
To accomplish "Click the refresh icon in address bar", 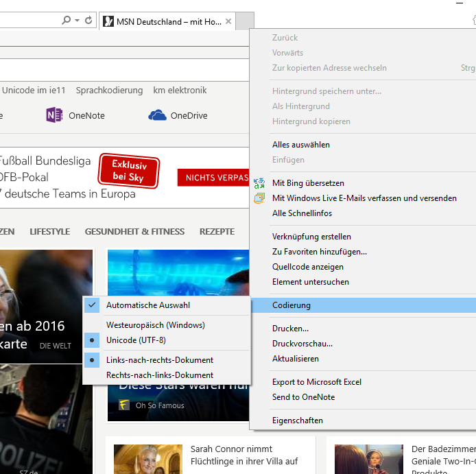I will (x=88, y=21).
